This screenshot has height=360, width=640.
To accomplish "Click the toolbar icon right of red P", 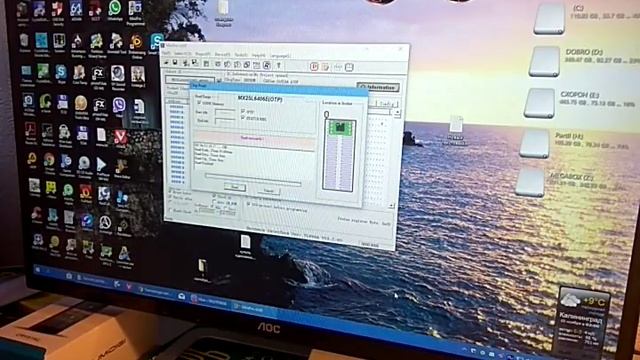I will coord(325,67).
